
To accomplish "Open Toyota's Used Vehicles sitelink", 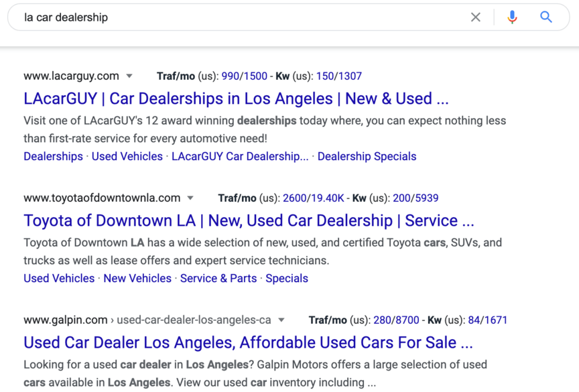I will point(59,278).
